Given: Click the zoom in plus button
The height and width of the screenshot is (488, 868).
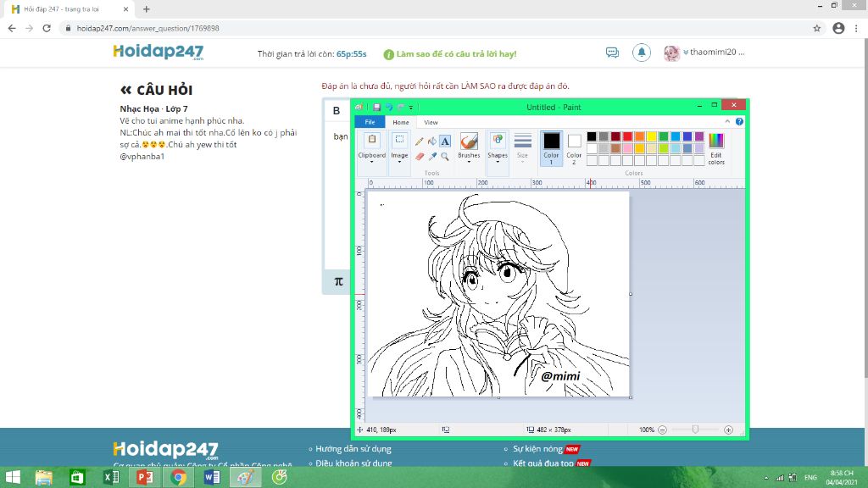Looking at the screenshot, I should click(x=728, y=430).
